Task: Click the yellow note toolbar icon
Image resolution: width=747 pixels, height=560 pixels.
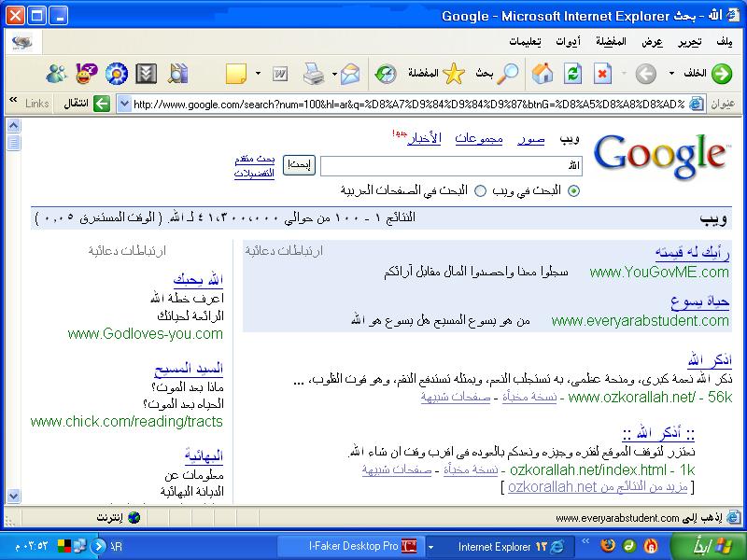Action: [236, 74]
